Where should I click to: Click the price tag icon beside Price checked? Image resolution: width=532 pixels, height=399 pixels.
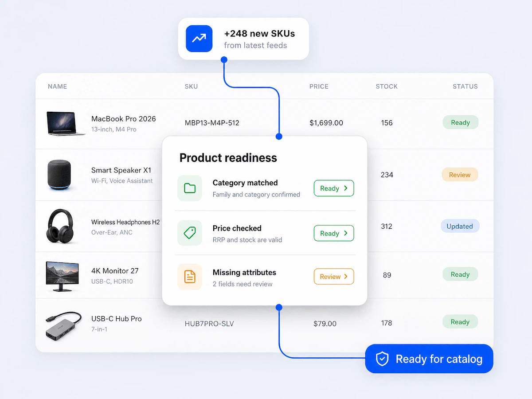pos(190,233)
